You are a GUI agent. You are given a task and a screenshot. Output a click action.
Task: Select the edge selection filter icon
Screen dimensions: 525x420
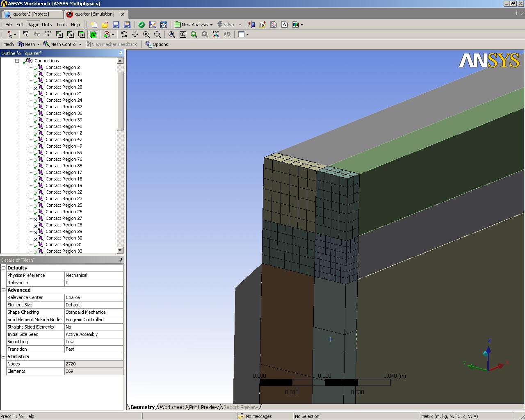(71, 34)
